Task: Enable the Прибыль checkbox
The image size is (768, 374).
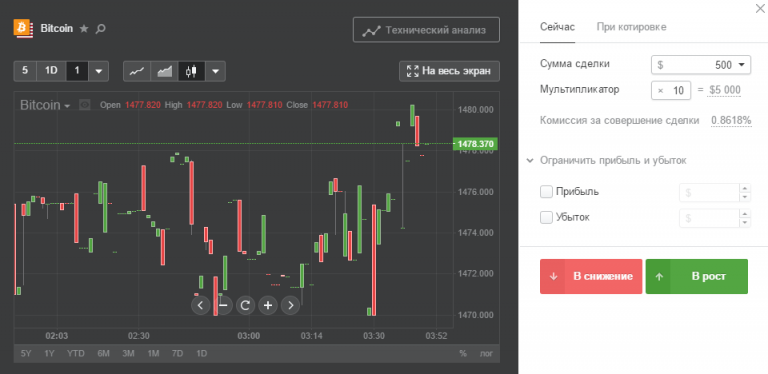Action: [546, 191]
